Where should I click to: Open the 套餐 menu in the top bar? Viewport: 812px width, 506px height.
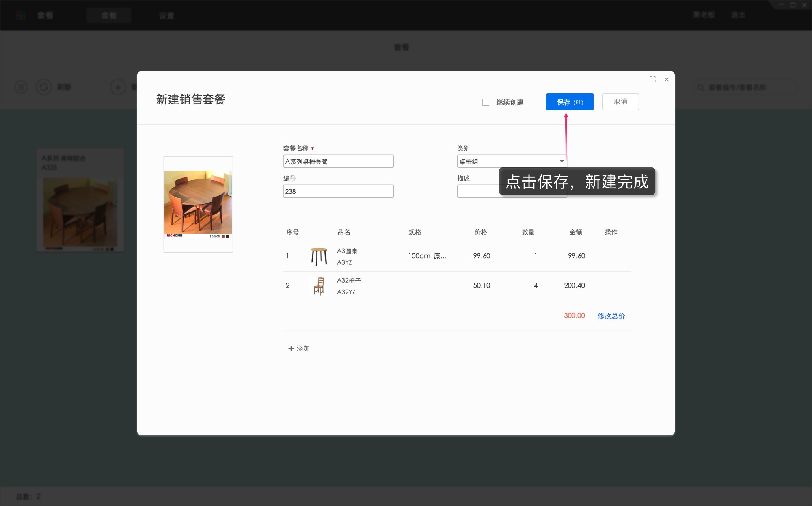tap(45, 15)
